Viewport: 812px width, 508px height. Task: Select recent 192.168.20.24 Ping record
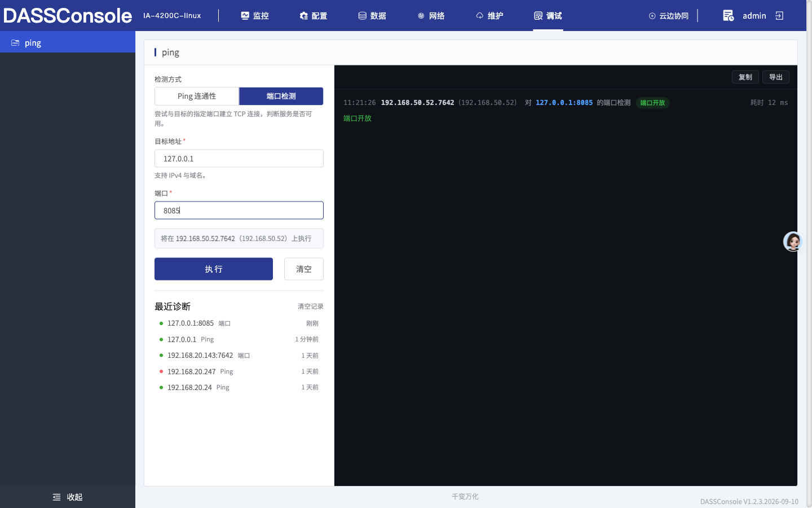(239, 387)
